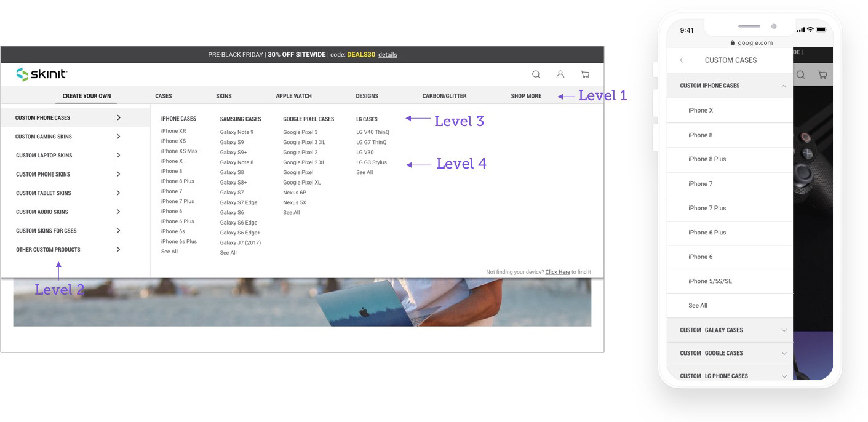Tap the google.com address bar
The width and height of the screenshot is (868, 422).
[x=751, y=43]
